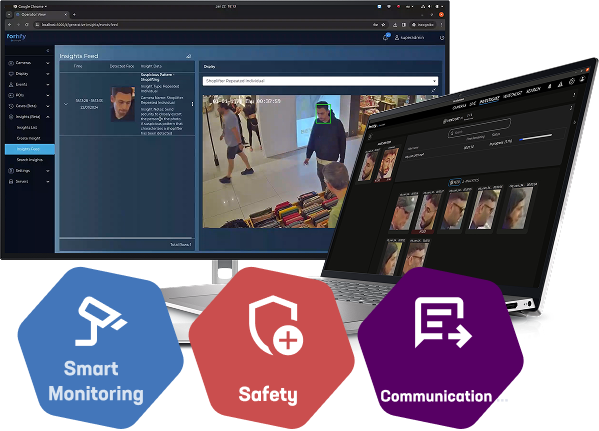This screenshot has width=599, height=431.
Task: Open the Shoplifter Repeated Individual dropdown
Action: click(320, 81)
